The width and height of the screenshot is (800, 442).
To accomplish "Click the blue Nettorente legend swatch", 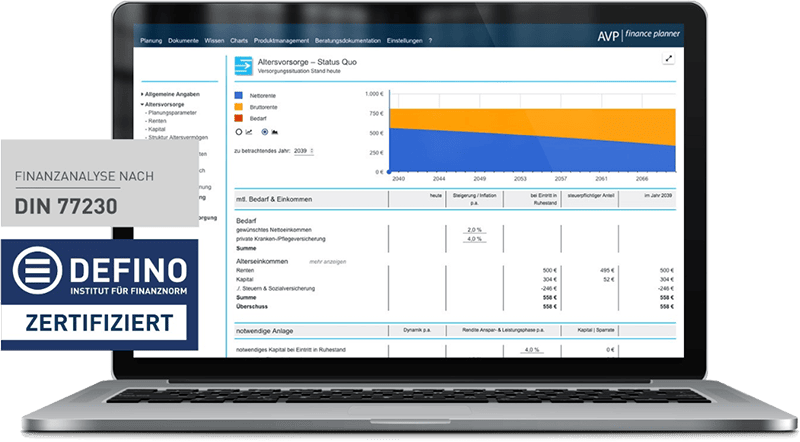I will (x=238, y=95).
